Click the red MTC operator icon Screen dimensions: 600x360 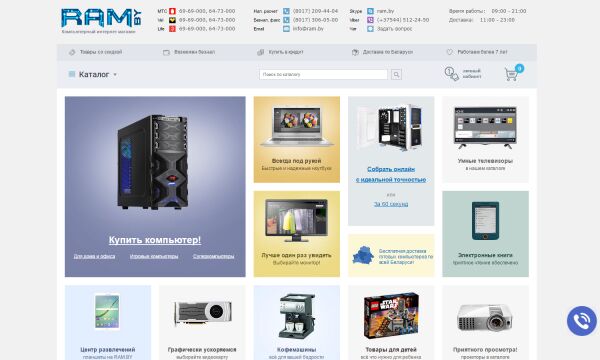point(172,11)
